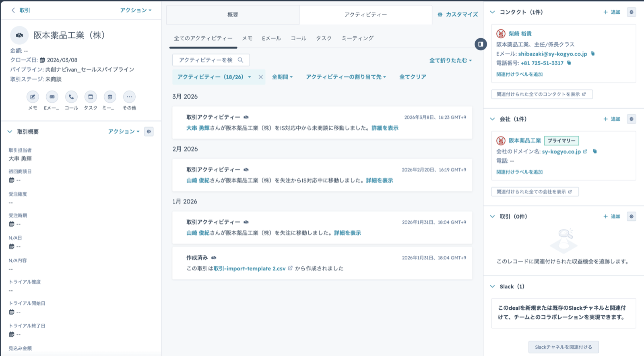
Task: Open the 全期間 period dropdown
Action: 282,77
